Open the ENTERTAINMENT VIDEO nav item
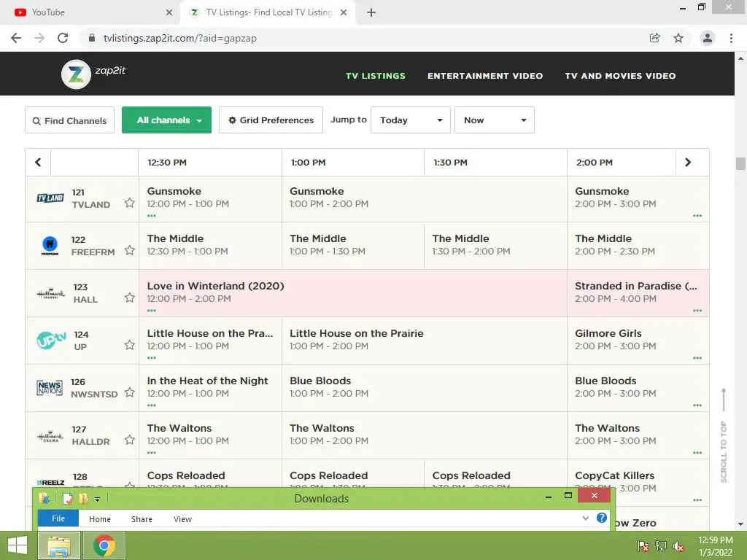747x560 pixels. tap(485, 76)
